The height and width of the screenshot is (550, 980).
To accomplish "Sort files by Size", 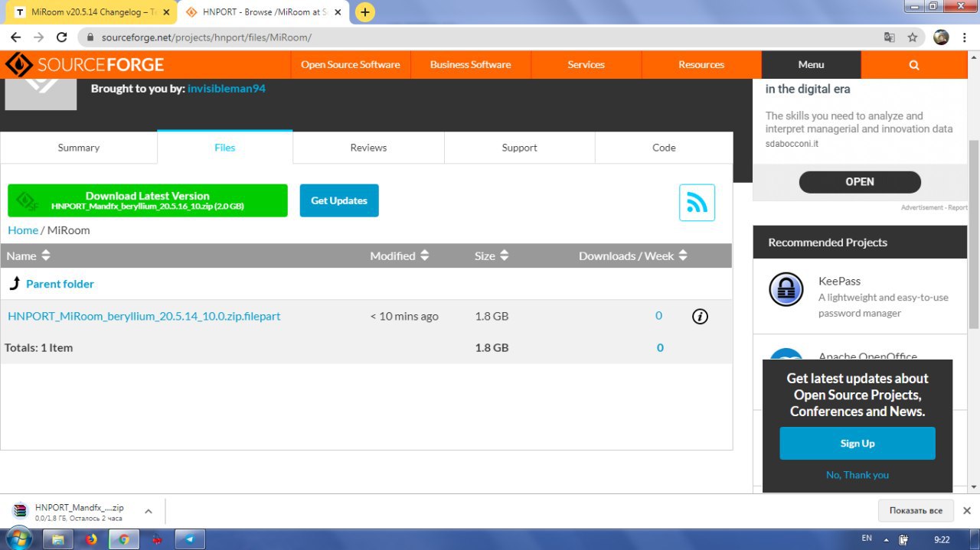I will tap(492, 255).
